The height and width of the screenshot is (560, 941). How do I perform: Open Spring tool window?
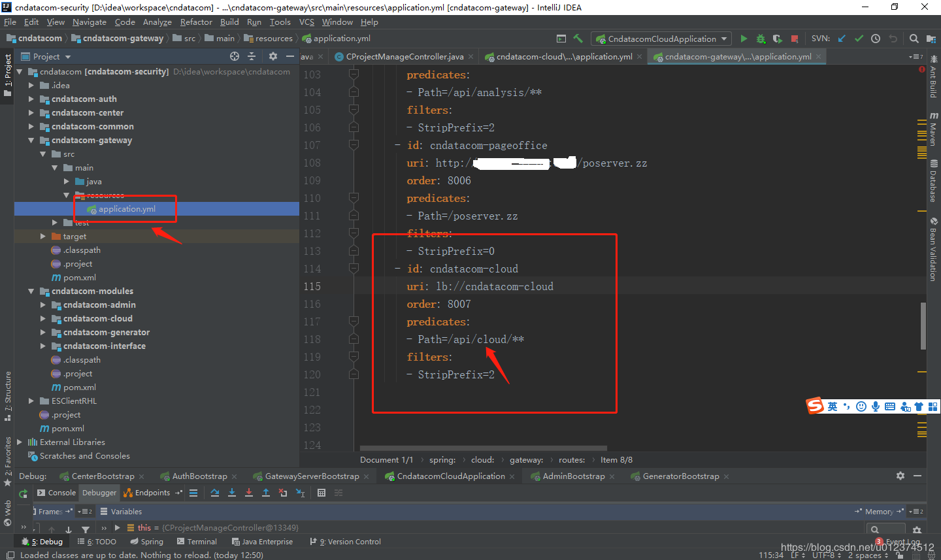[x=146, y=541]
